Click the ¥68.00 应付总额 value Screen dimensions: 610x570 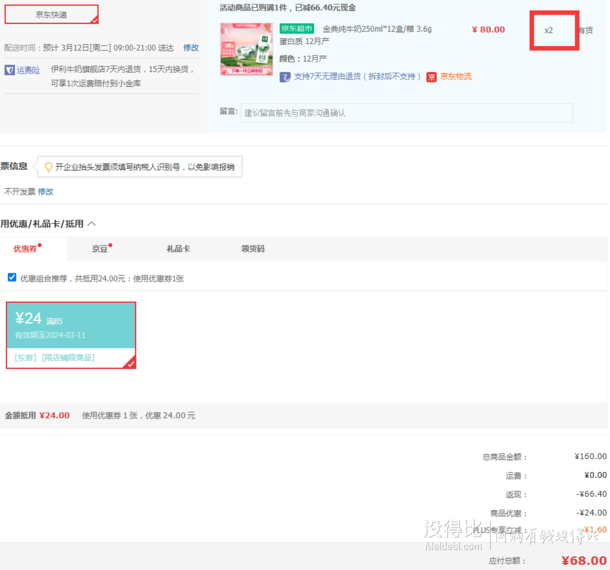point(584,560)
